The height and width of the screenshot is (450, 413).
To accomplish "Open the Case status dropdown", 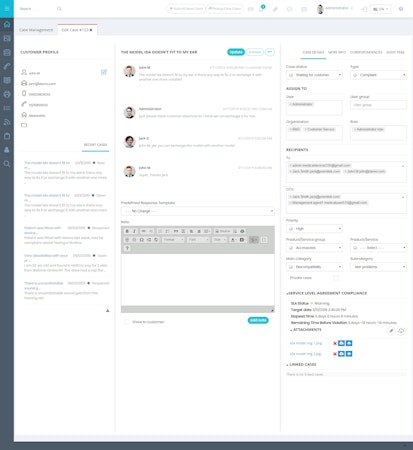I will [314, 75].
